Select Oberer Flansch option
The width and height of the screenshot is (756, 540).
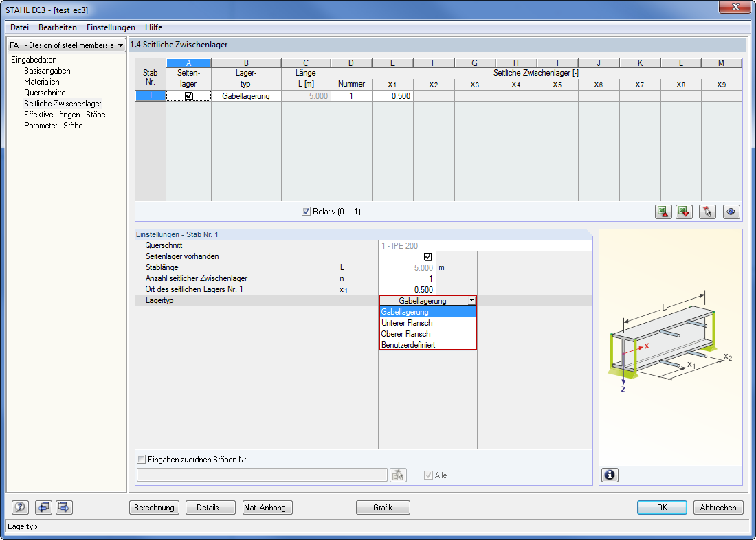(427, 334)
